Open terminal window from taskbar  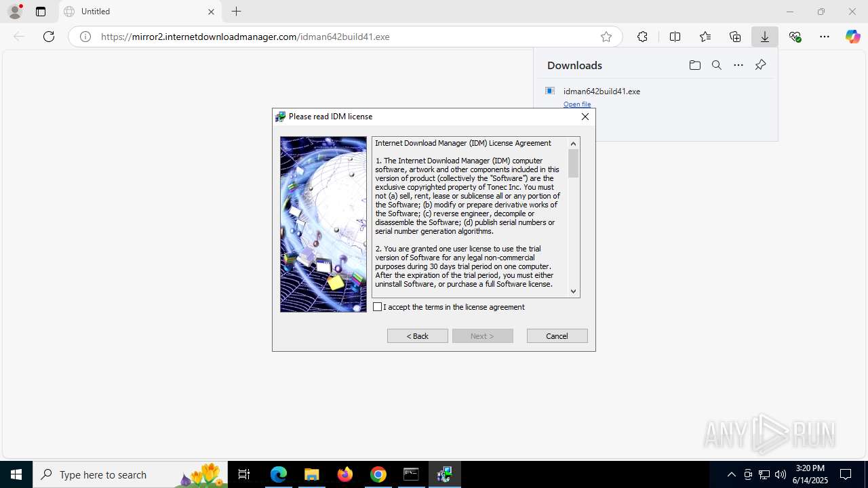click(x=411, y=474)
